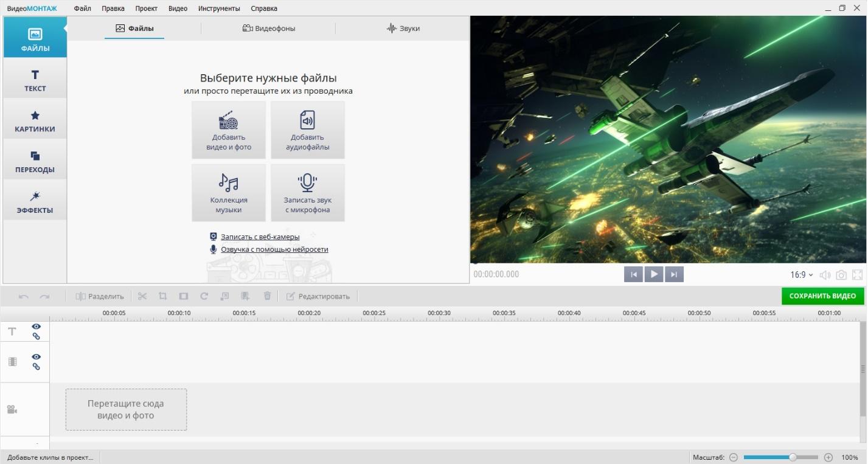The image size is (868, 464).
Task: Click the rotate clip icon
Action: [204, 296]
